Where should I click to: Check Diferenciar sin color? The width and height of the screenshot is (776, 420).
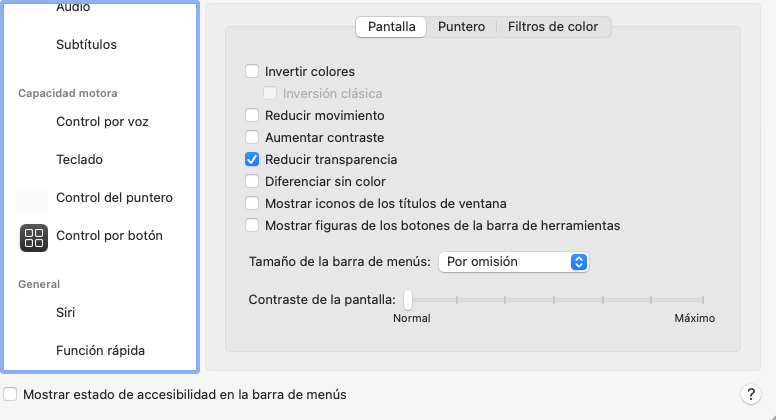pyautogui.click(x=252, y=182)
